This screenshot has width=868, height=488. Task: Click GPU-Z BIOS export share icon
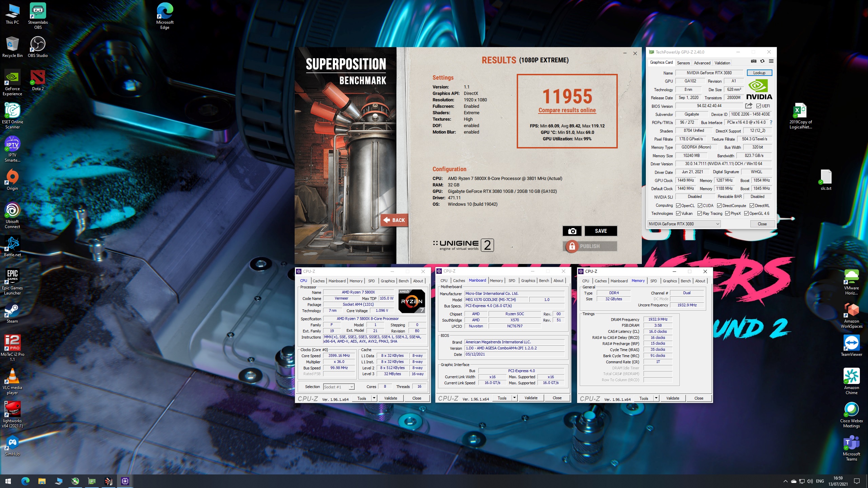point(749,106)
